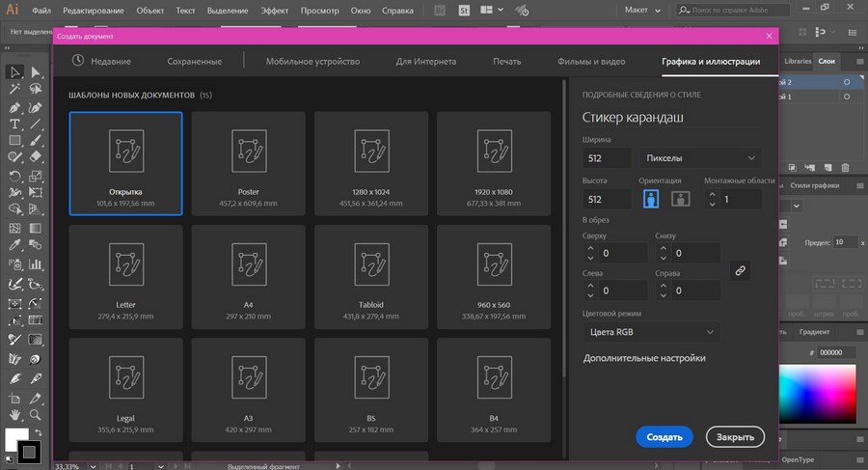
Task: Select the Free Transform tool
Action: (x=36, y=192)
